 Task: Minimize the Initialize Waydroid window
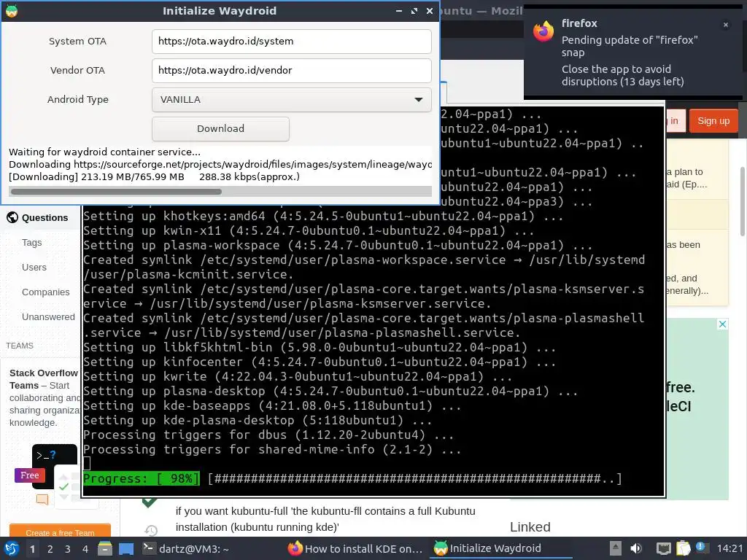pos(399,10)
